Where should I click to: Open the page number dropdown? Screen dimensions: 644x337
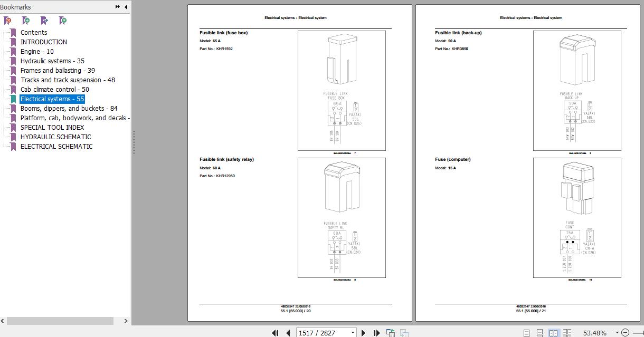coord(352,332)
